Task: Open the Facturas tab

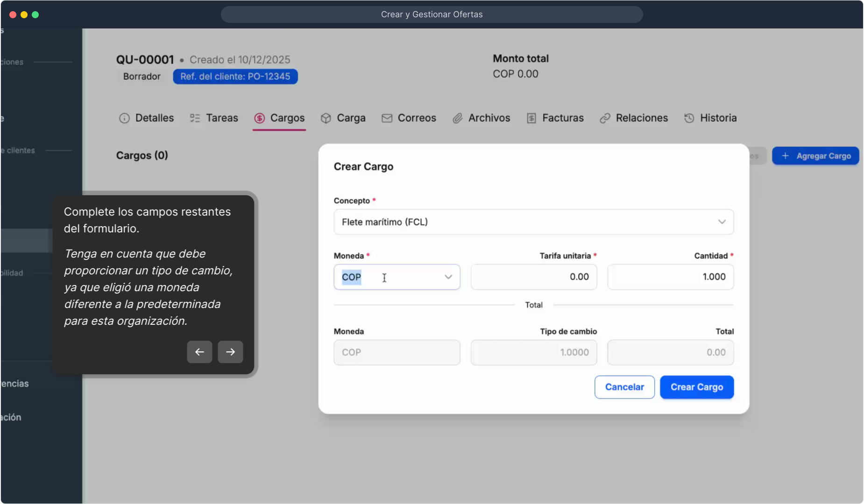Action: pyautogui.click(x=562, y=118)
